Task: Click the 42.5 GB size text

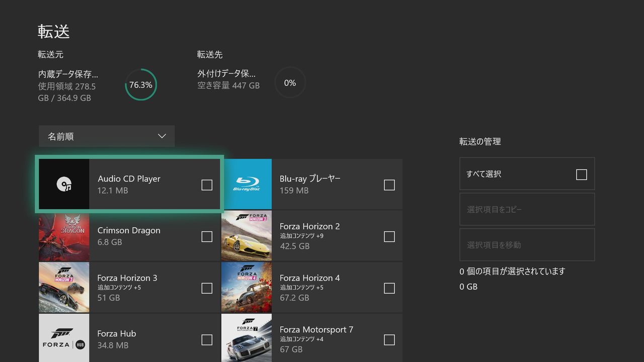Action: coord(294,246)
